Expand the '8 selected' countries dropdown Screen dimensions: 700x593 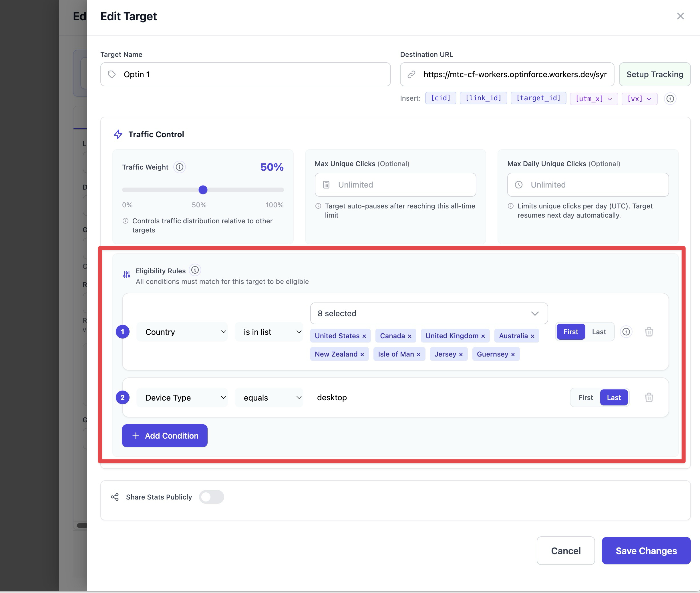click(429, 313)
